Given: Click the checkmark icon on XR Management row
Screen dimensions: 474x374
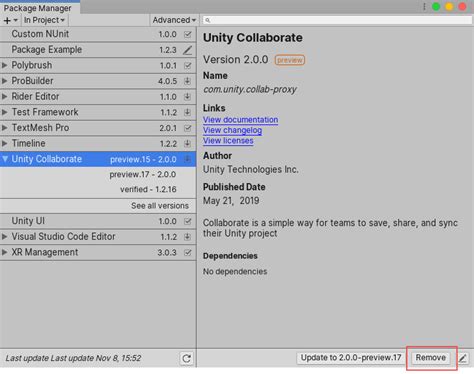Looking at the screenshot, I should coord(188,253).
